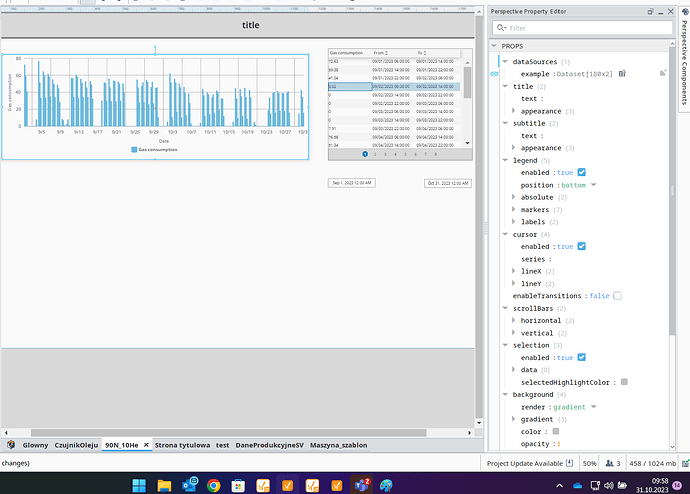The image size is (690, 494).
Task: Expand scrollBars horizontal node
Action: point(514,320)
